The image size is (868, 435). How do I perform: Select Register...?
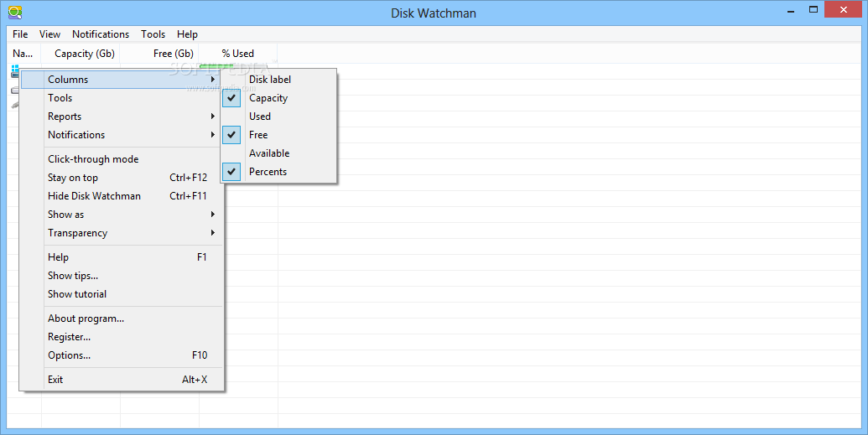(x=122, y=336)
